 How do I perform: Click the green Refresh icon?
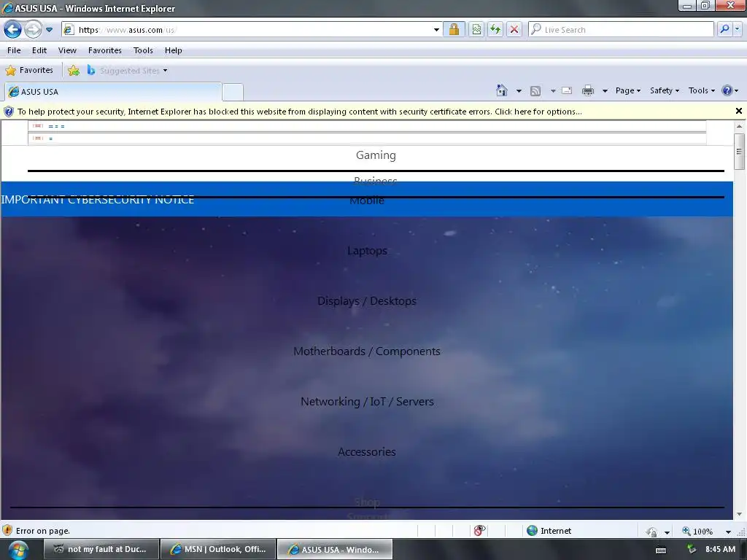495,29
